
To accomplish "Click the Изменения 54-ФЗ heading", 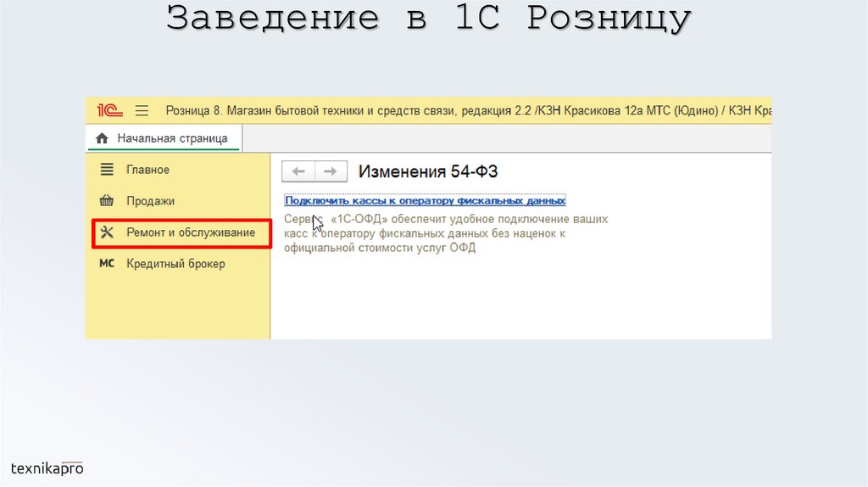I will (x=428, y=171).
